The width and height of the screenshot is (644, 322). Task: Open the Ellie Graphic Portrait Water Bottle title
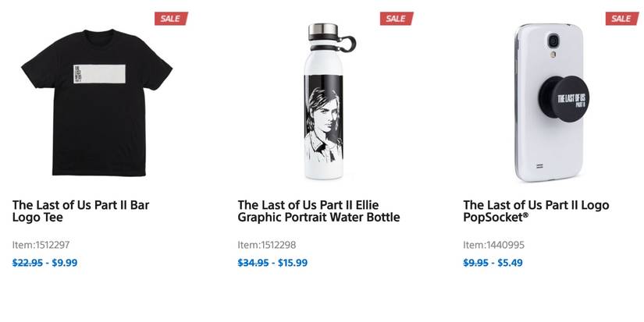tap(318, 211)
